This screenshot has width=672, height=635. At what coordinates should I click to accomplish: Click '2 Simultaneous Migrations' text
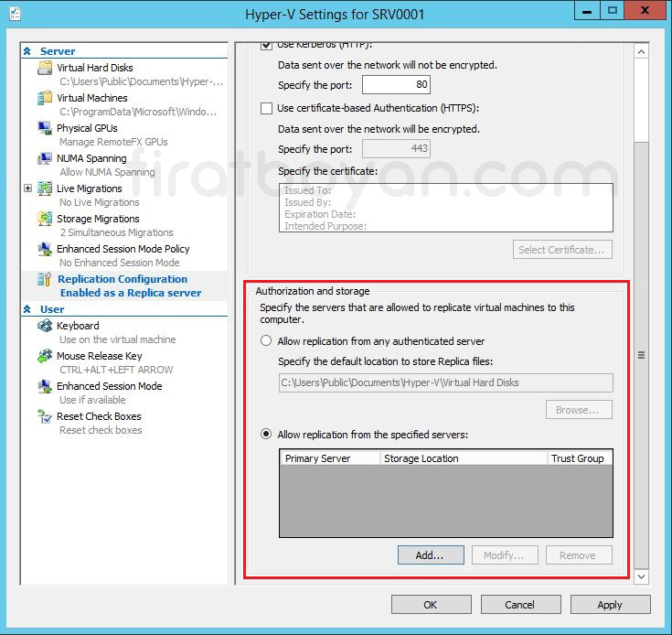117,232
